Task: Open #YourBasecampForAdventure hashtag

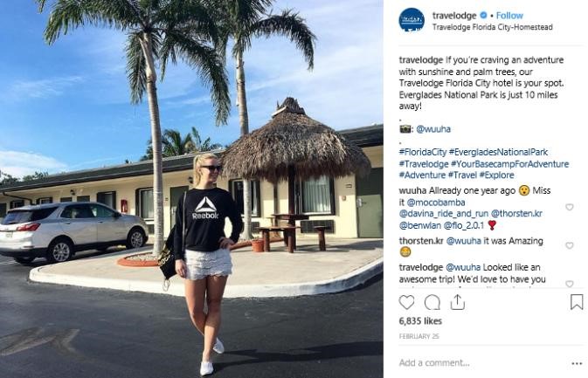Action: (509, 164)
